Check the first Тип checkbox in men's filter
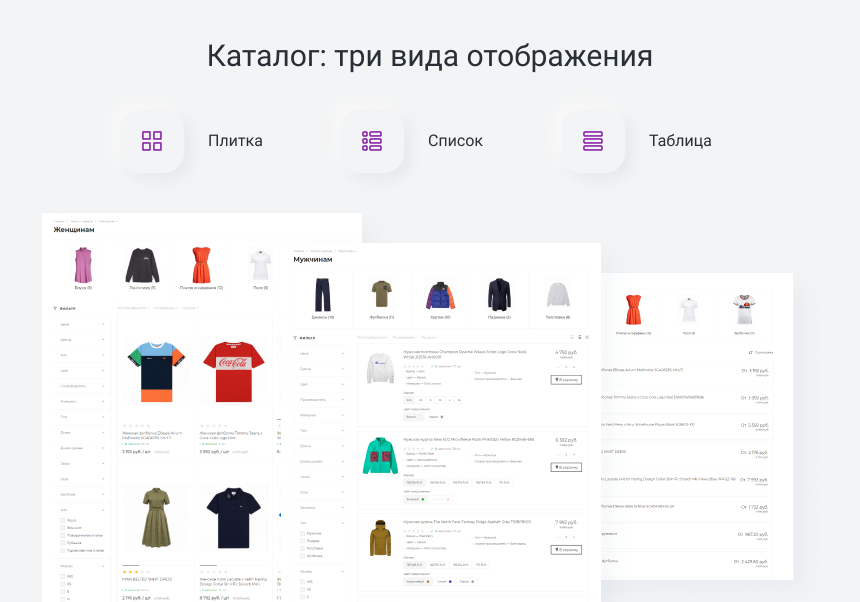The width and height of the screenshot is (860, 602). [302, 534]
